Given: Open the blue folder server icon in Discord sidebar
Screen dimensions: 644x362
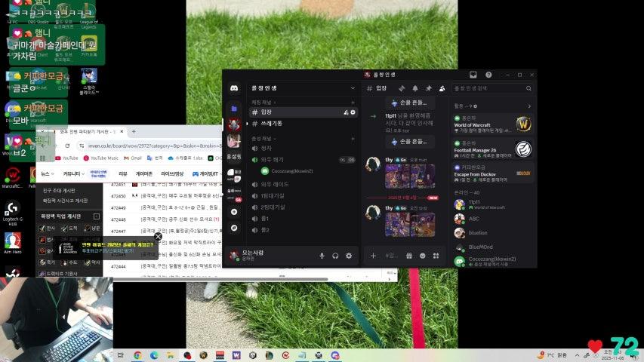Looking at the screenshot, I should (234, 109).
